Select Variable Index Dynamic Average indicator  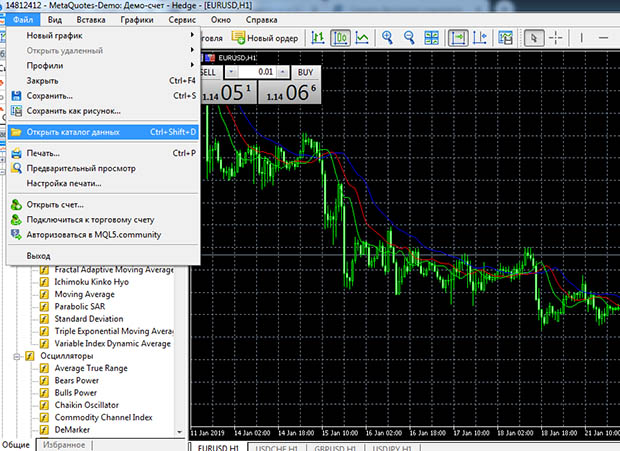[113, 343]
